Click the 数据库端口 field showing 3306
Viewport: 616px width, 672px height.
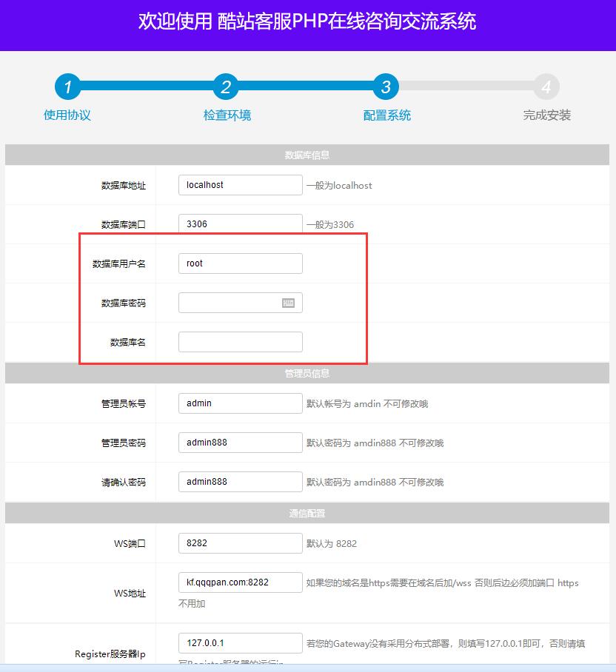pyautogui.click(x=240, y=224)
